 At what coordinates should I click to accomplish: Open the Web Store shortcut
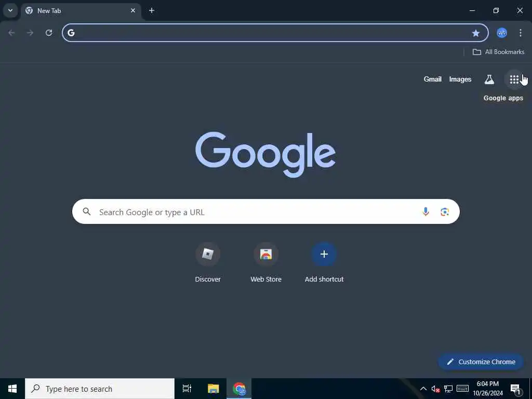tap(266, 262)
